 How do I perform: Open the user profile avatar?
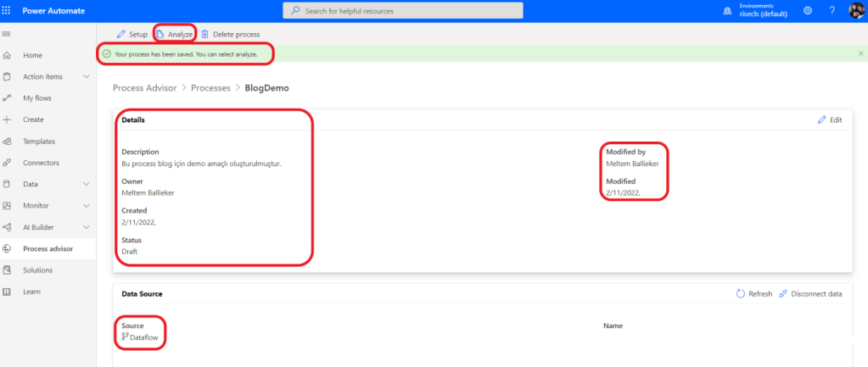[x=856, y=10]
